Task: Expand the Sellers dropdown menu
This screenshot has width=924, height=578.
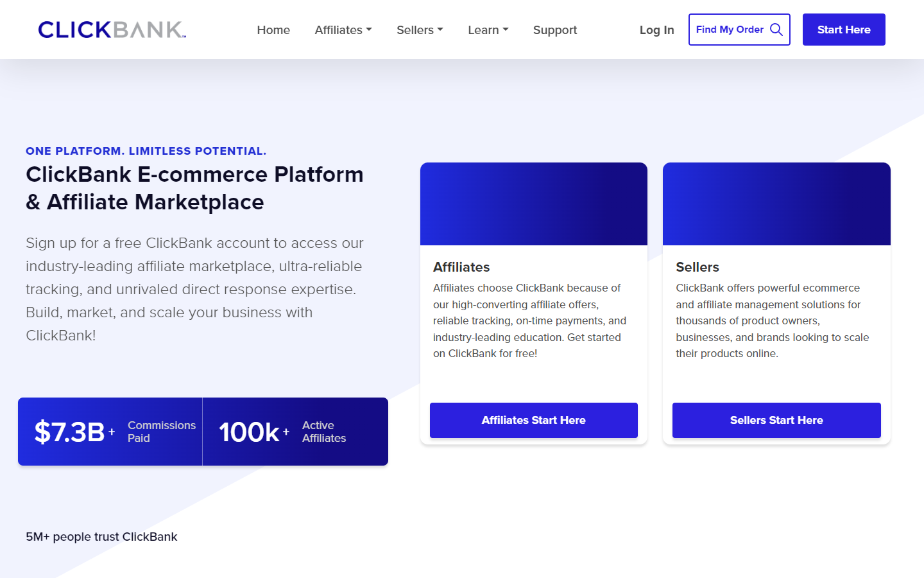Action: 420,30
